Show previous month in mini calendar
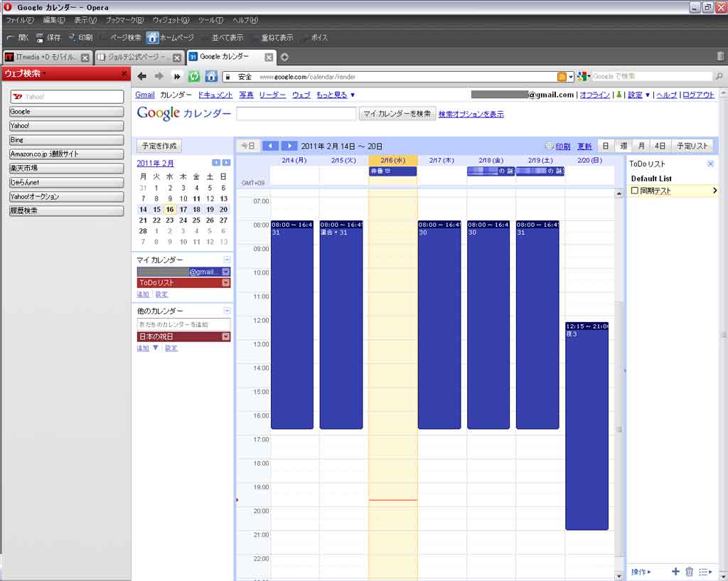728x581 pixels. tap(216, 163)
